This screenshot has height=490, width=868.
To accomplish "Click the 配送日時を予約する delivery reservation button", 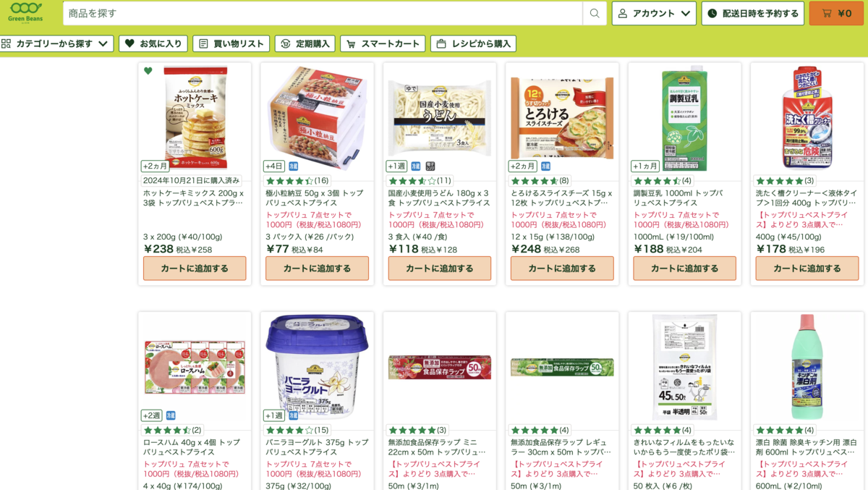I will click(752, 13).
